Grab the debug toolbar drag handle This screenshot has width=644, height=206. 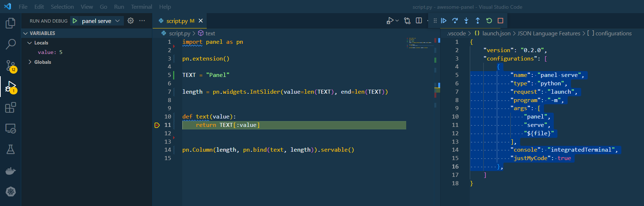(x=435, y=21)
